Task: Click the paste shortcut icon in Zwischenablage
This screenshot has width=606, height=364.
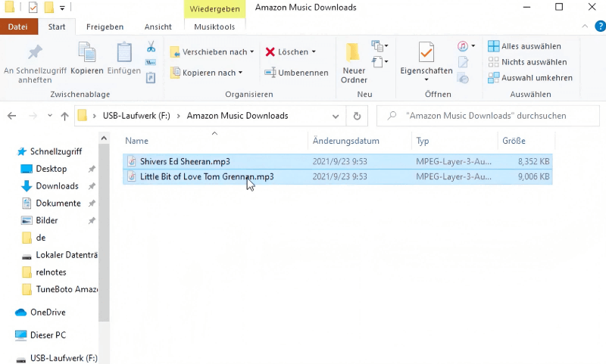Action: [x=150, y=78]
